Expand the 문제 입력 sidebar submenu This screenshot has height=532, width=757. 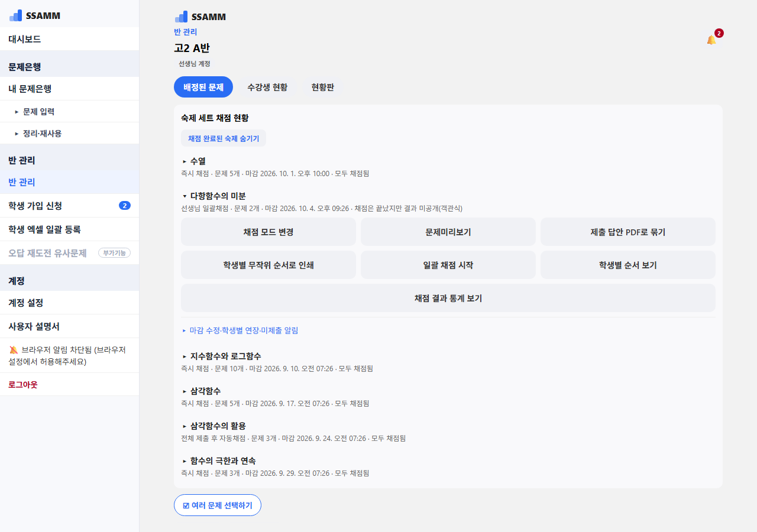[x=69, y=111]
